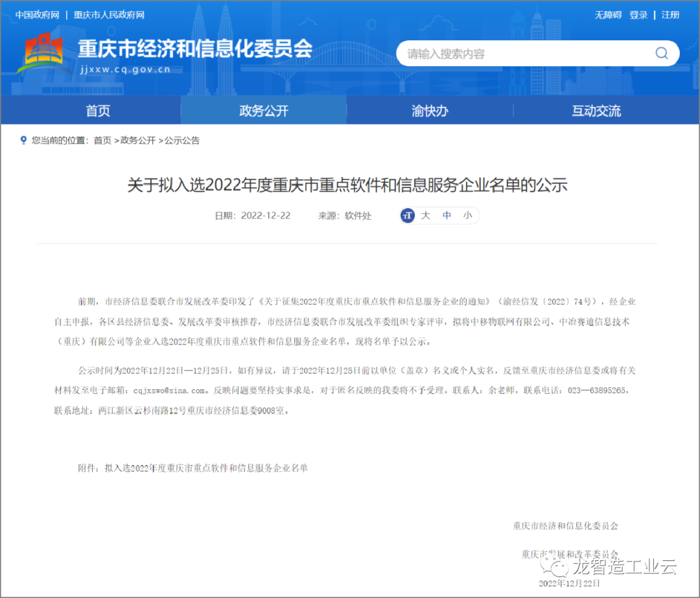Open the 互动交流 navigation tab
Screen dimensions: 700x598
(x=596, y=111)
